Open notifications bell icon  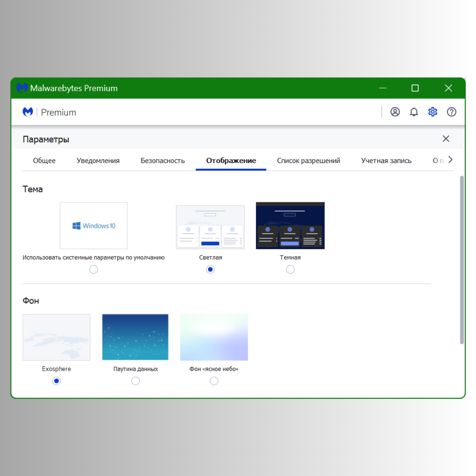coord(414,112)
